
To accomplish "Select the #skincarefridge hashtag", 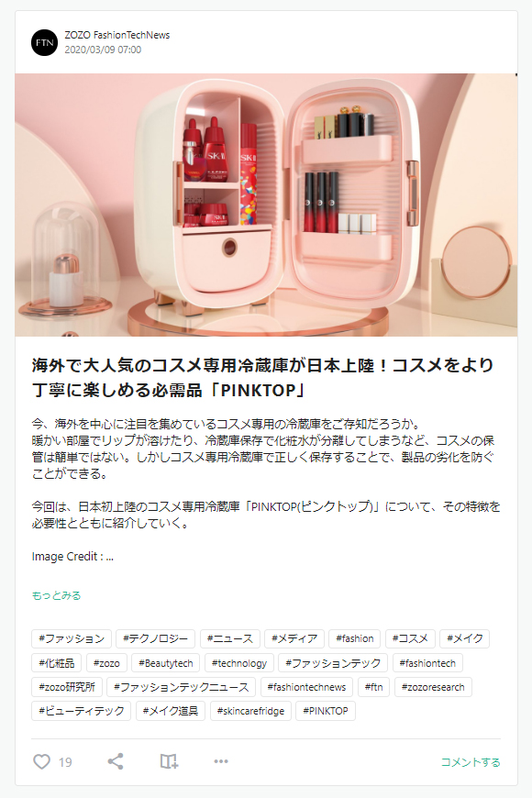I will pos(250,711).
